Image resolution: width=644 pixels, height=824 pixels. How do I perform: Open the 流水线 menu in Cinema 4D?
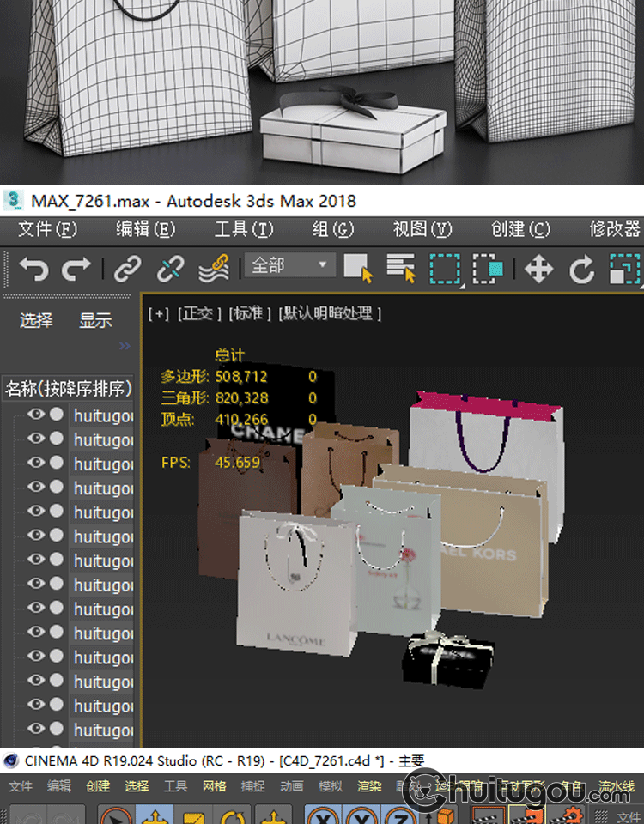coord(617,786)
